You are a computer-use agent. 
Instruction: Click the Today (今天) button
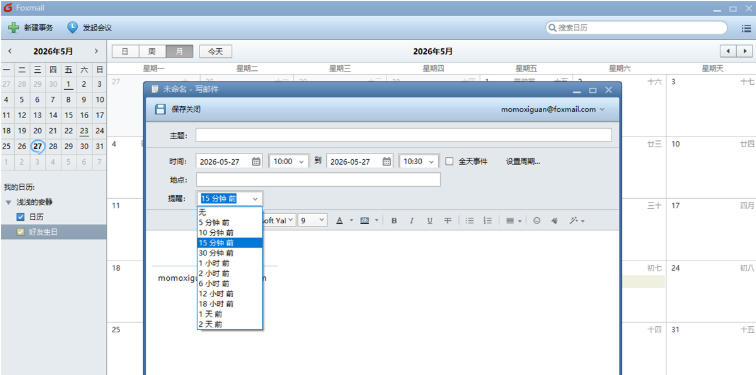click(216, 51)
